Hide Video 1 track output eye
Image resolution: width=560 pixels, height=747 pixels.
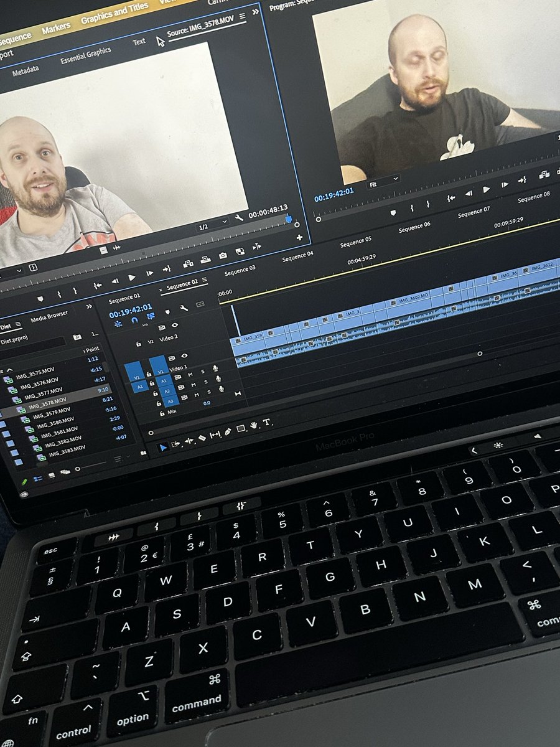pos(184,355)
